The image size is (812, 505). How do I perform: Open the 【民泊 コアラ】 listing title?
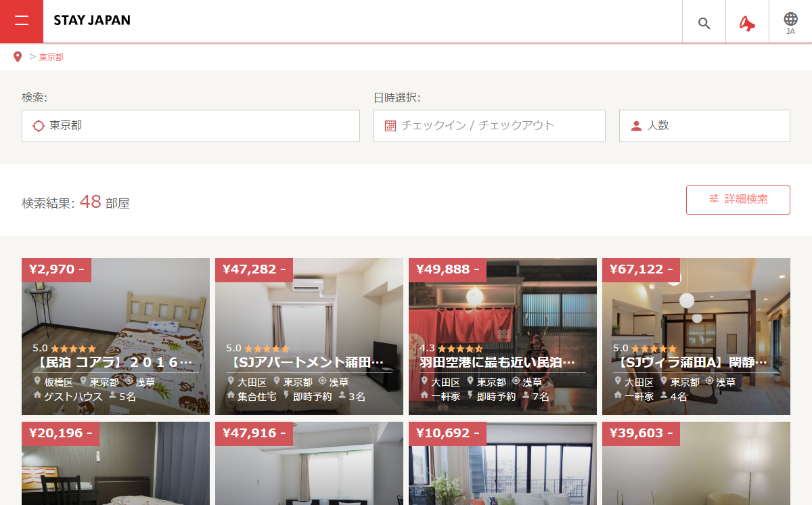116,362
